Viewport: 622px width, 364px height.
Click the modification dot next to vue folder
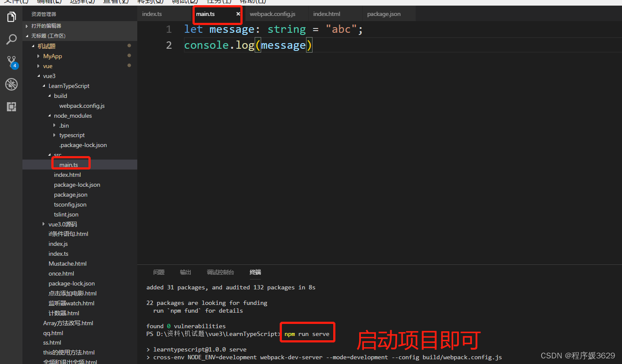(x=129, y=66)
